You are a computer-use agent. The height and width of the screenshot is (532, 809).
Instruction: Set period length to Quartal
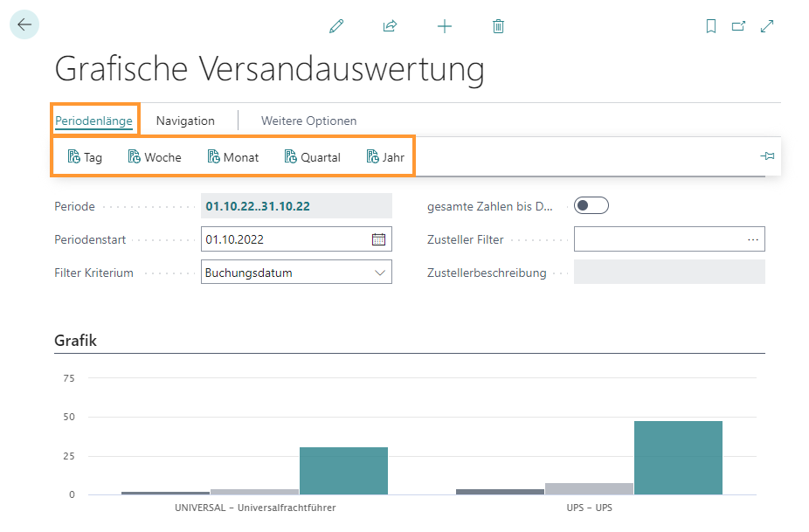[312, 157]
